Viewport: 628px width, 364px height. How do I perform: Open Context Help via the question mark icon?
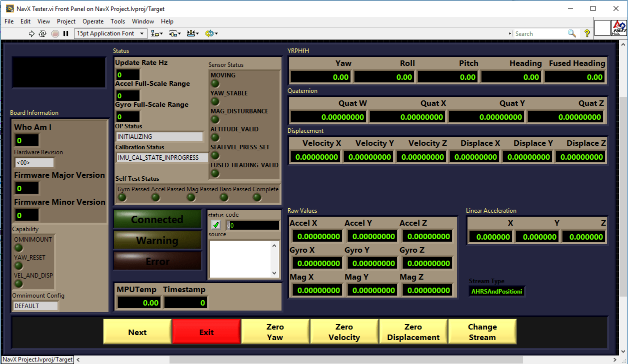point(586,33)
